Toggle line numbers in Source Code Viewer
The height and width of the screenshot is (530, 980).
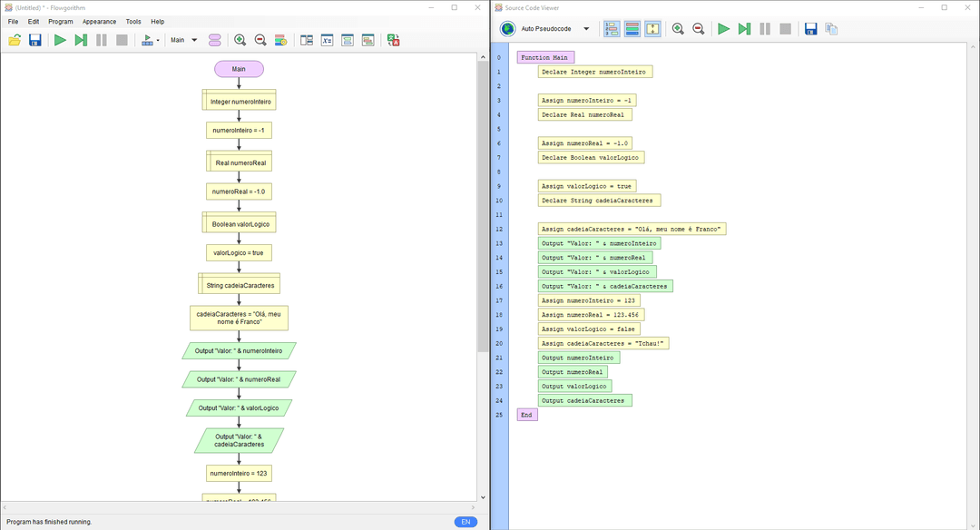(612, 29)
